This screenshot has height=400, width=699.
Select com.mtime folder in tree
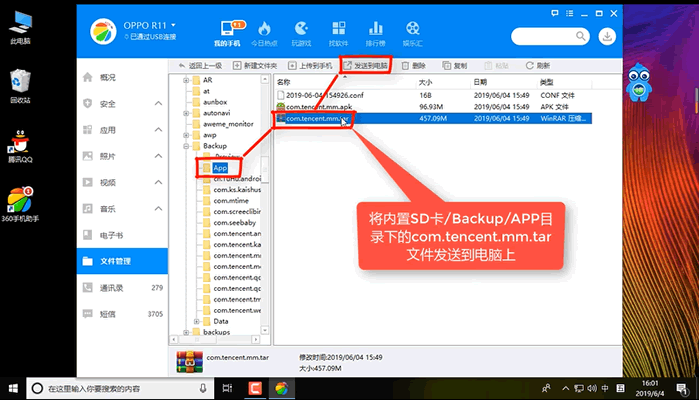(231, 201)
